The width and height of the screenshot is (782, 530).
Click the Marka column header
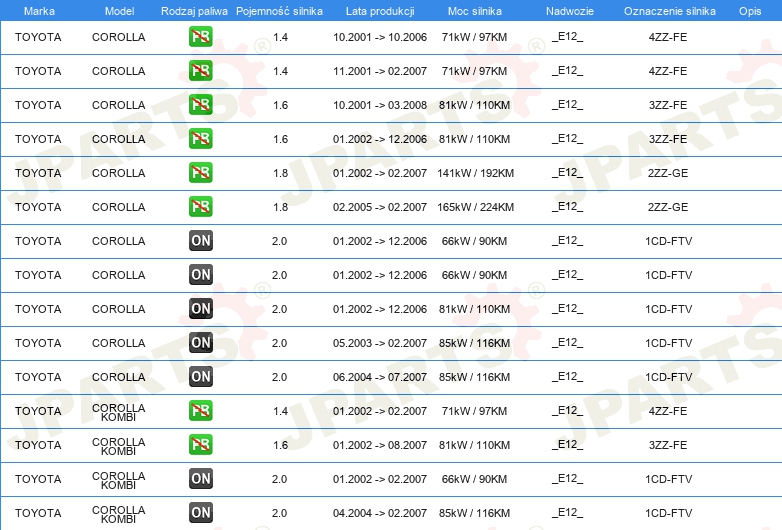pyautogui.click(x=39, y=11)
